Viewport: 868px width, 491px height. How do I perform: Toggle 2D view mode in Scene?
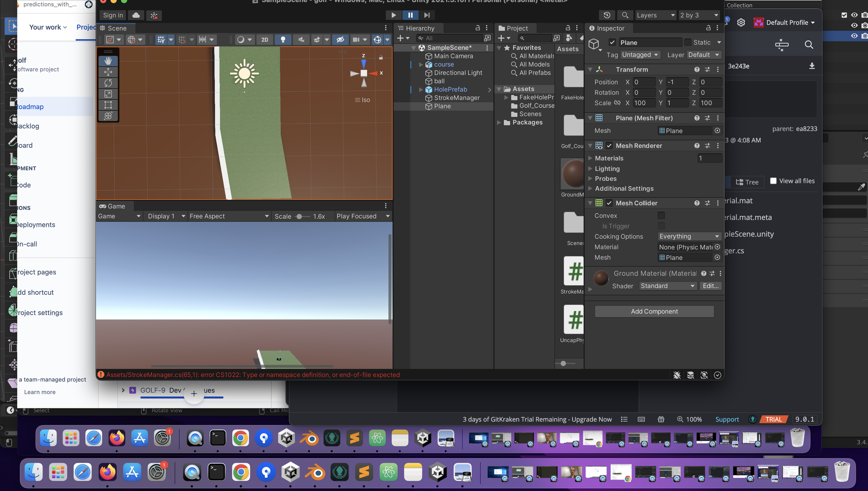tap(265, 40)
